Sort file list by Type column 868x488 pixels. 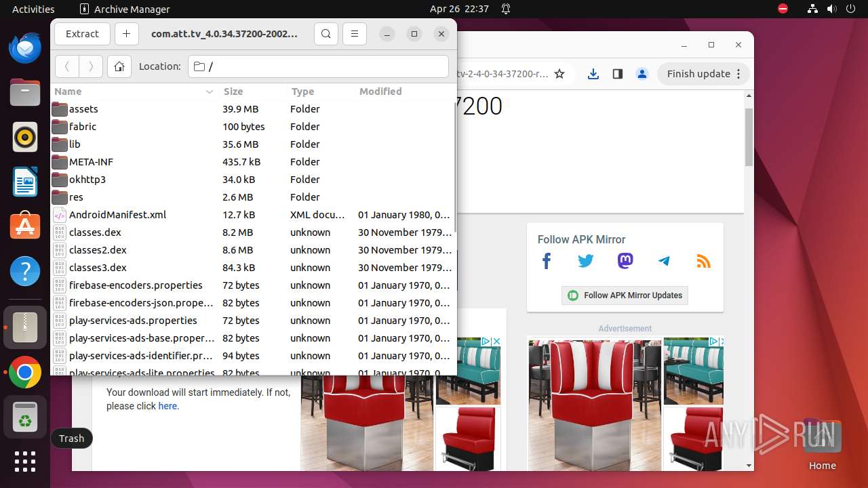coord(320,91)
